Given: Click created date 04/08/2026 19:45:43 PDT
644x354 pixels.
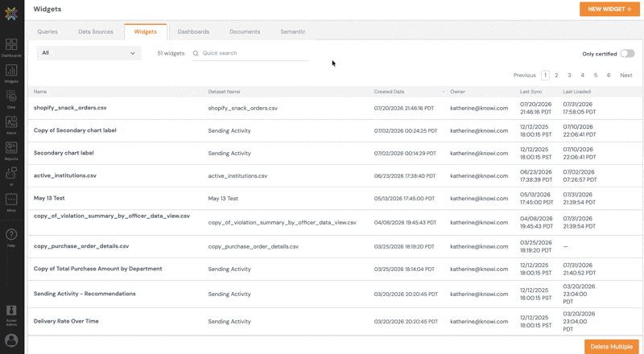Looking at the screenshot, I should tap(406, 223).
